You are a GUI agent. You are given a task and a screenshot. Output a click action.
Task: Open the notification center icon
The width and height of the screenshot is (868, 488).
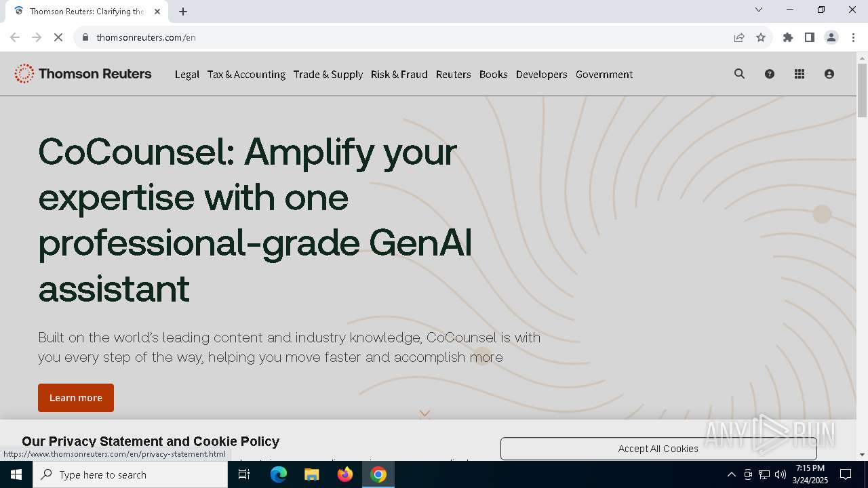[x=846, y=474]
